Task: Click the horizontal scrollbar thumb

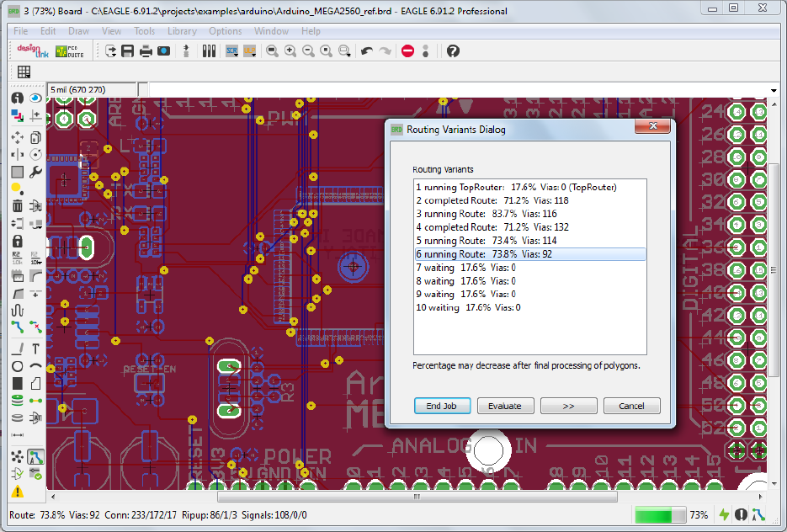Action: point(417,497)
